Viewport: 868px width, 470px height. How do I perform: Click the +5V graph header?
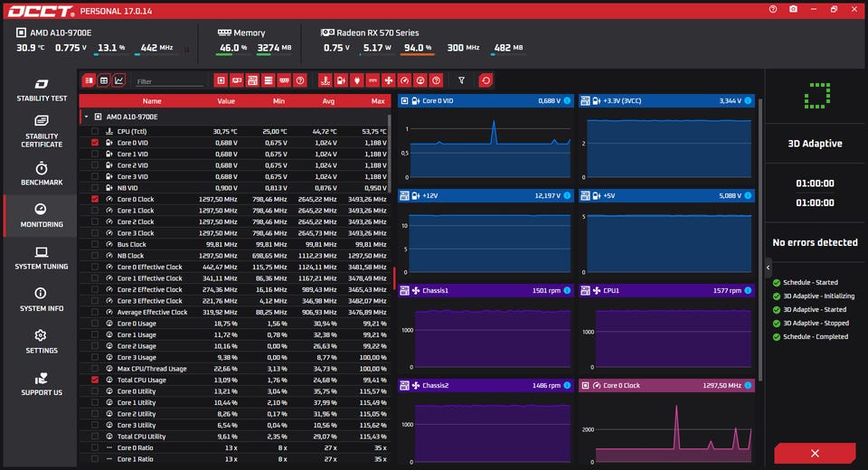click(x=666, y=195)
